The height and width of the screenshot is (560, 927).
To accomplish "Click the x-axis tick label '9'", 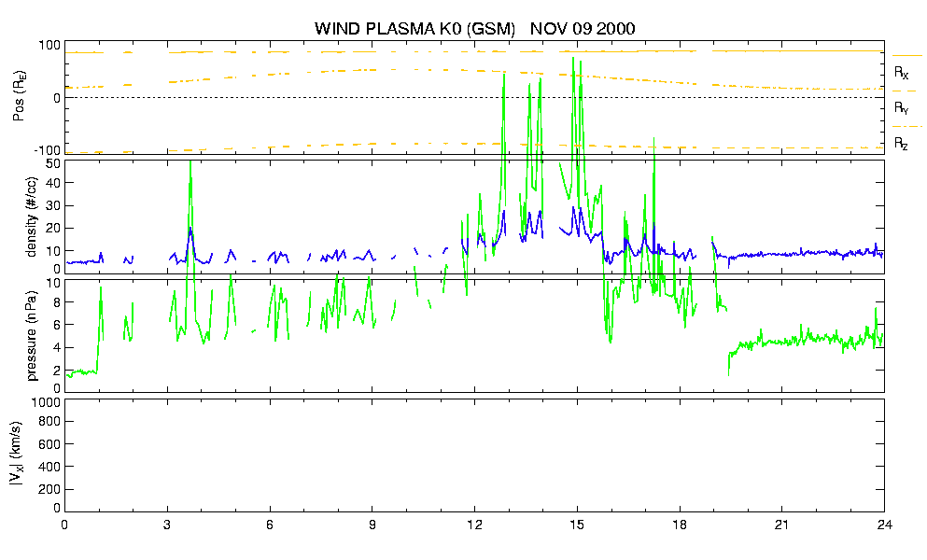I will (x=372, y=525).
